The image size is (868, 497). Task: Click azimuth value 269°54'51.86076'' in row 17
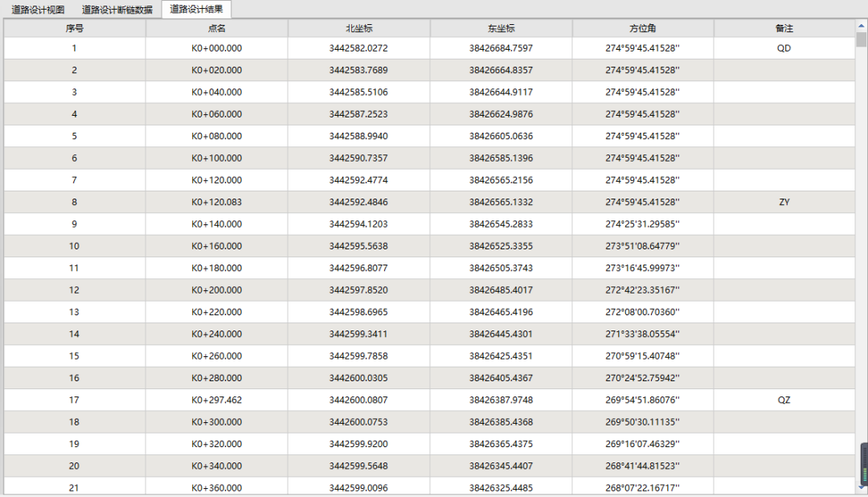point(643,400)
